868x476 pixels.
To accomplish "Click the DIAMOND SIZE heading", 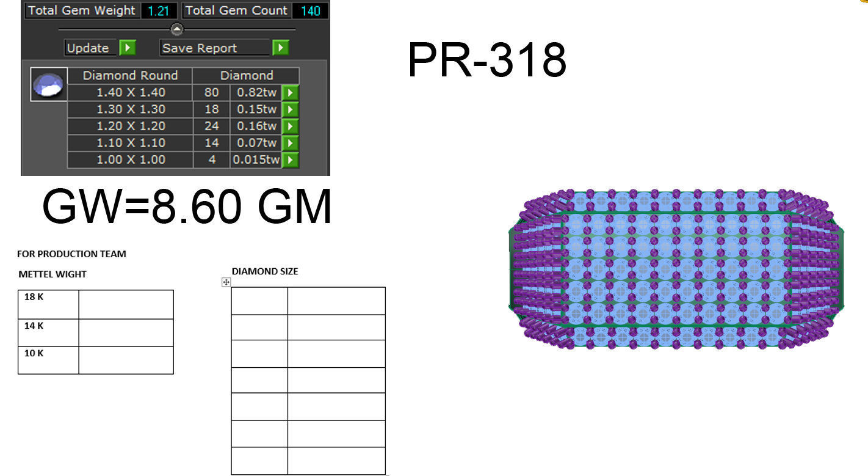I will [x=265, y=271].
